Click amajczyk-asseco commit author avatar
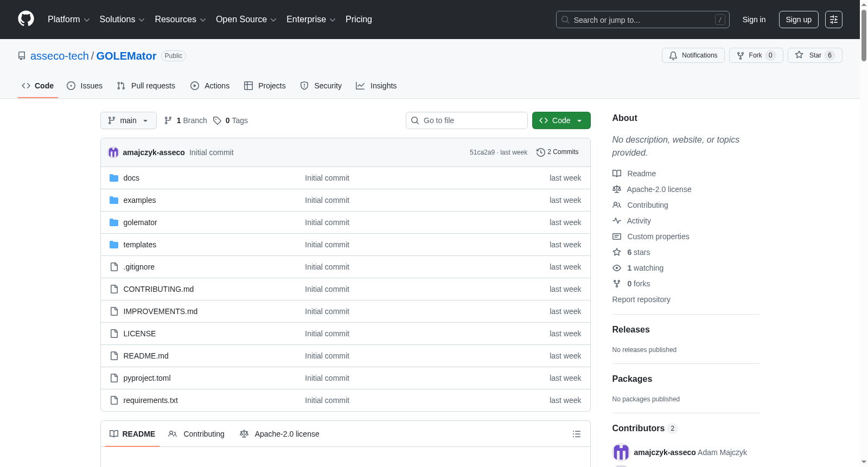 click(x=113, y=152)
